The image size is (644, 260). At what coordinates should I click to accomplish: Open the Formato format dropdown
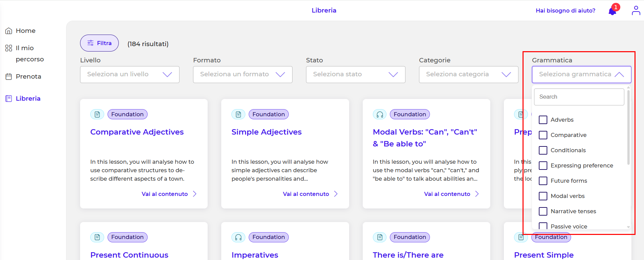[x=243, y=75]
